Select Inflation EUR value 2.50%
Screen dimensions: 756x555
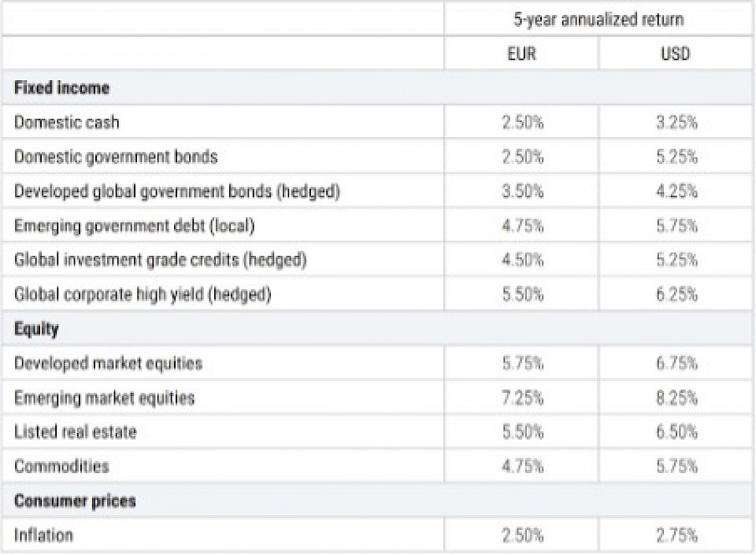click(x=522, y=535)
